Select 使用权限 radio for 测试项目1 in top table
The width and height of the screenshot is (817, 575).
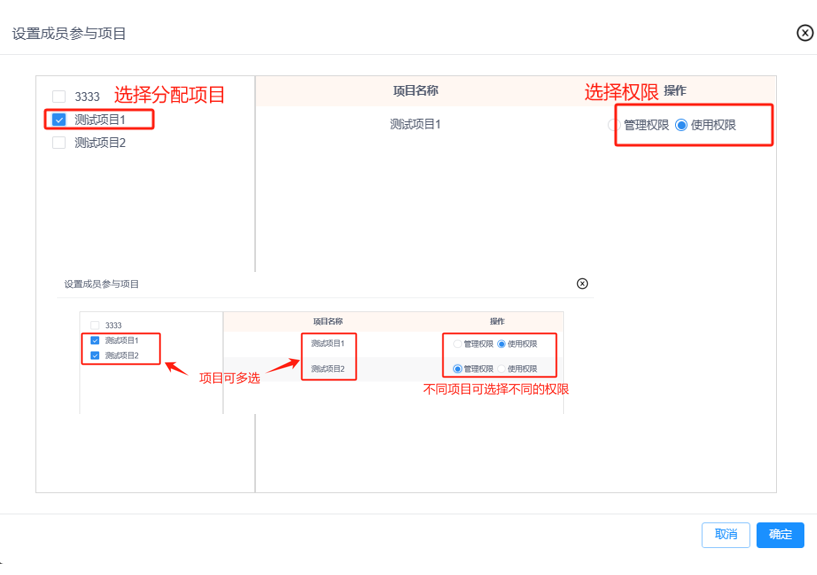click(x=682, y=126)
